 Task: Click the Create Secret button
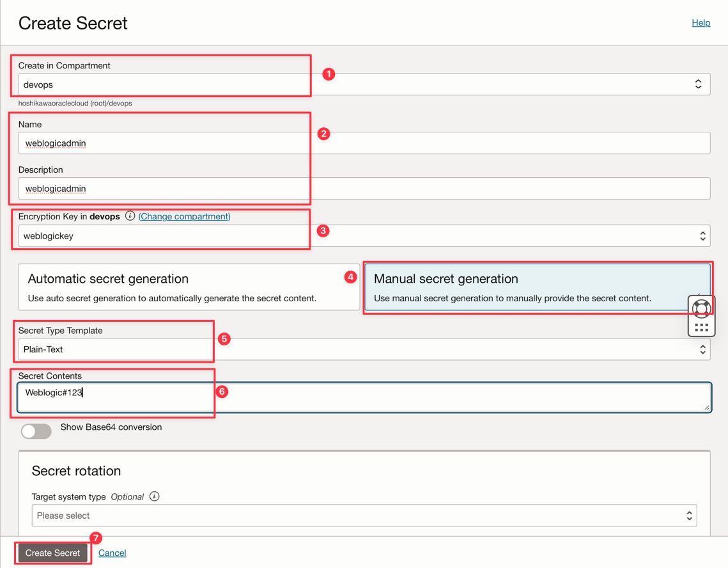pos(53,553)
